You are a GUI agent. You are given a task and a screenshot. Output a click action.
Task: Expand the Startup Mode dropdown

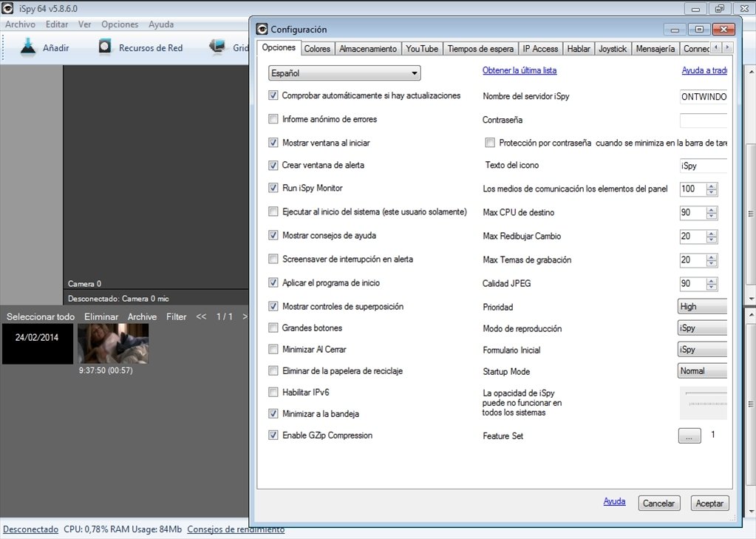pos(702,371)
